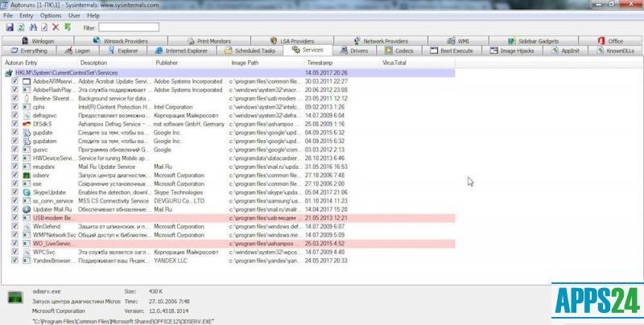The height and width of the screenshot is (325, 644).
Task: Click the SkypeUpdate entry icon
Action: coord(27,192)
